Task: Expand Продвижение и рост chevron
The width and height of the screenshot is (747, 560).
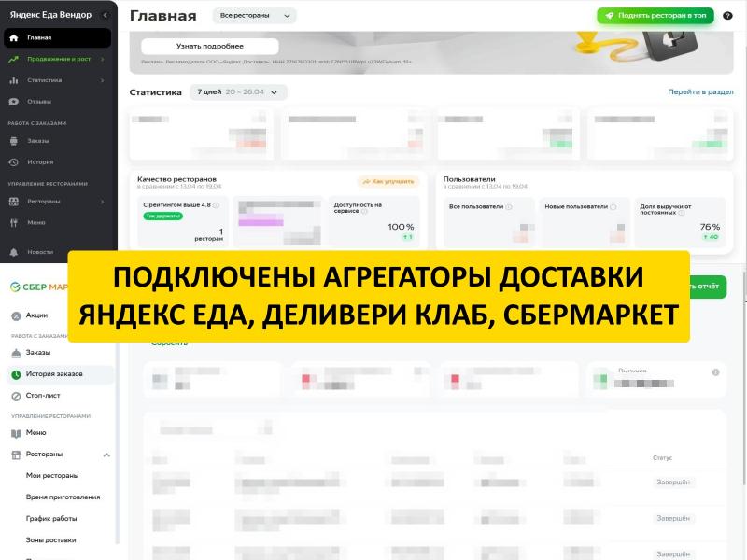Action: pyautogui.click(x=103, y=59)
